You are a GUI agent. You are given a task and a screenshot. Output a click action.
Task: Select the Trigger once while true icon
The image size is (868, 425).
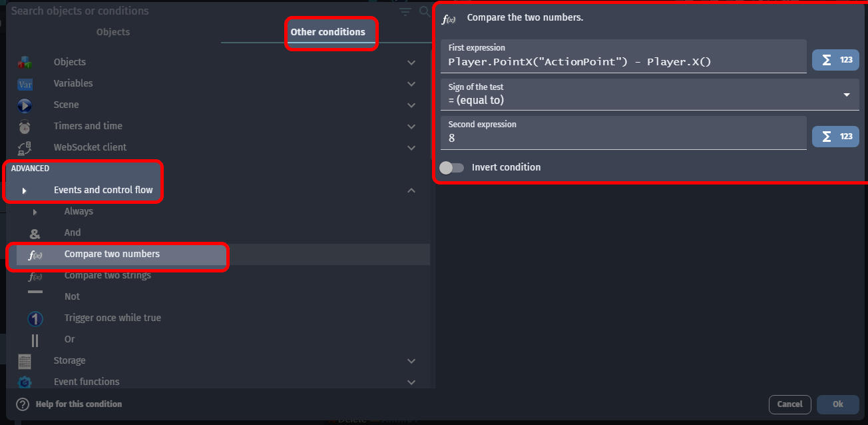coord(35,318)
